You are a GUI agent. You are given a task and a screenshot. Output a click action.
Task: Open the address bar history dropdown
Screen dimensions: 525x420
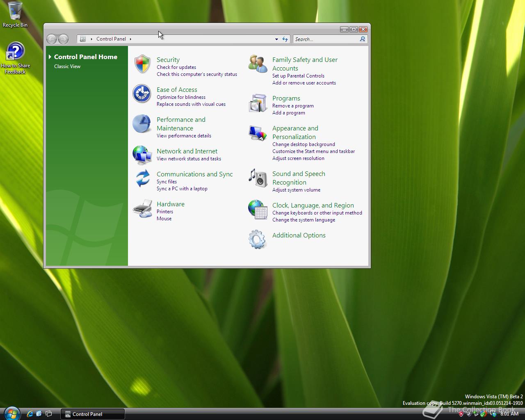point(276,39)
